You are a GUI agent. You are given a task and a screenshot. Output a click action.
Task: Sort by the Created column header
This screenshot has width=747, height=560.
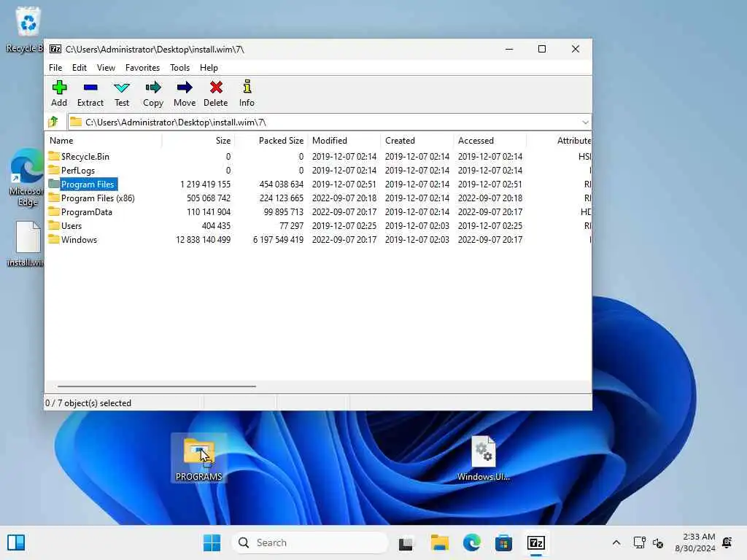(417, 141)
